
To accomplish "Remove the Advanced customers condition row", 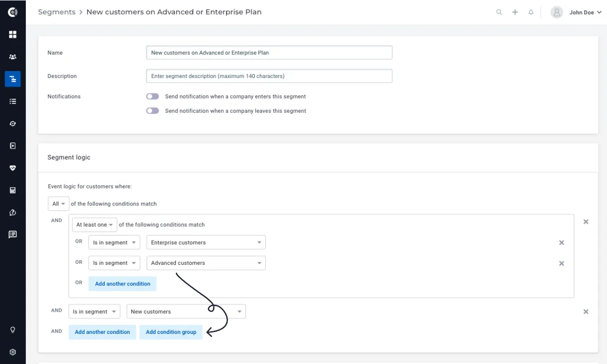I will (x=561, y=263).
